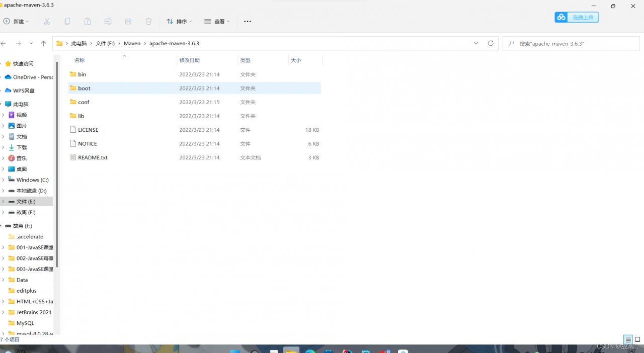This screenshot has height=353, width=644.
Task: Click the Delete trash icon in toolbar
Action: pyautogui.click(x=148, y=21)
